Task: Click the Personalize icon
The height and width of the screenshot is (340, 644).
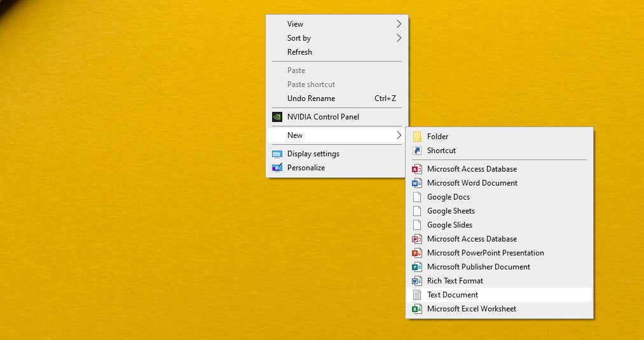Action: point(277,168)
